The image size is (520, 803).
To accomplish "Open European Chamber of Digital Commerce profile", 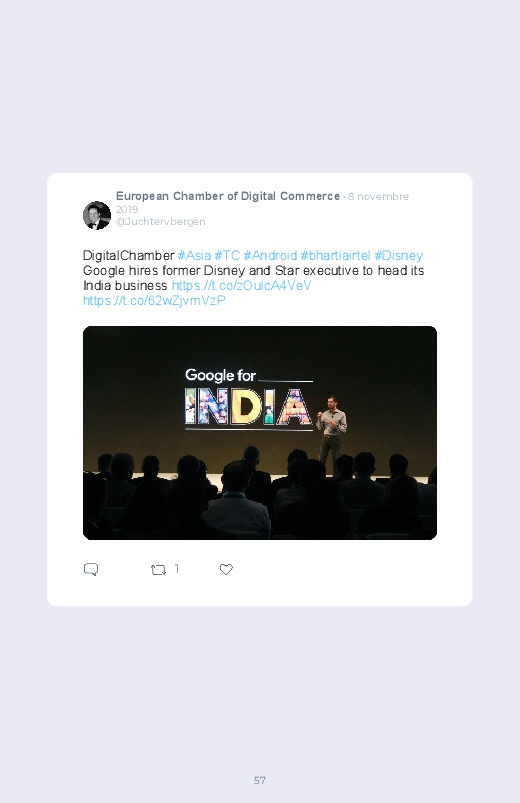I will click(x=228, y=196).
